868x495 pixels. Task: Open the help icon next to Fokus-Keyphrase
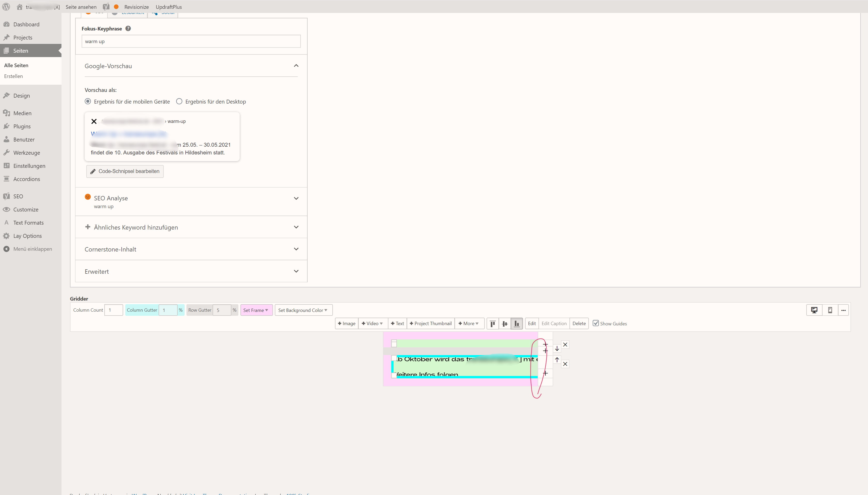[128, 29]
